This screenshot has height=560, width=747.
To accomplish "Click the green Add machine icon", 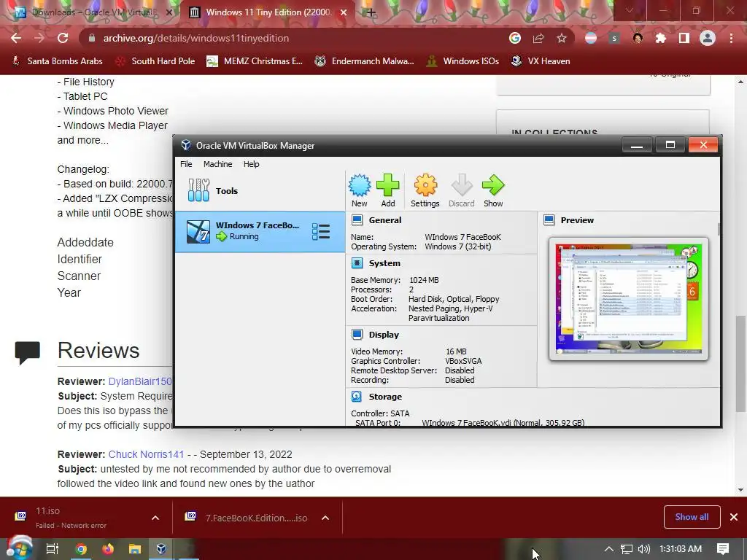I will click(x=388, y=190).
